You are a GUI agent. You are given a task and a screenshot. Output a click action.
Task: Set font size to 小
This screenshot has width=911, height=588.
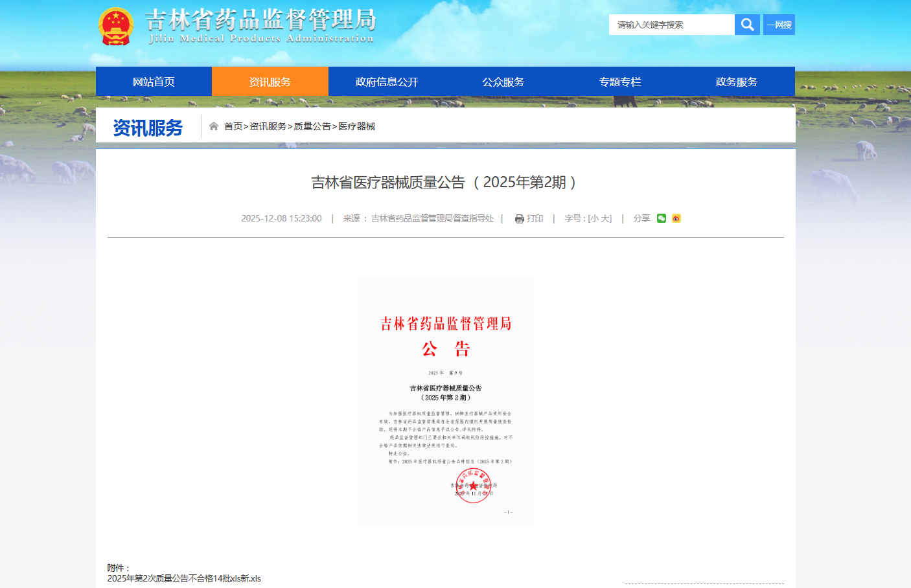[594, 219]
